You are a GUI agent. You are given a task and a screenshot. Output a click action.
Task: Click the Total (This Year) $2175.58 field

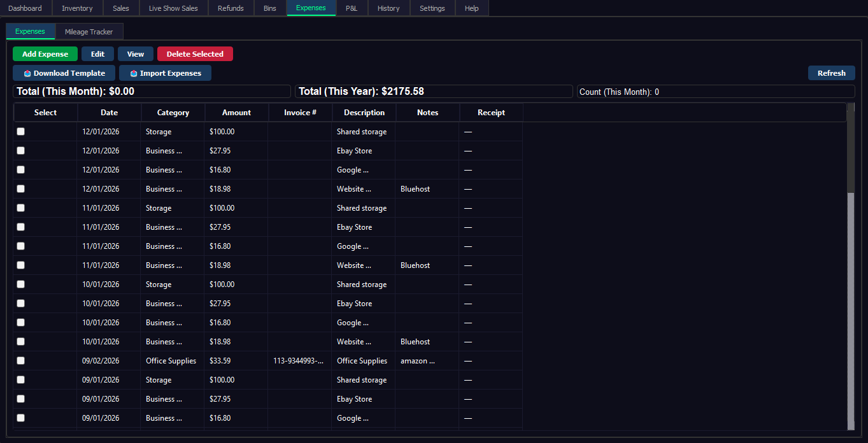click(x=434, y=92)
